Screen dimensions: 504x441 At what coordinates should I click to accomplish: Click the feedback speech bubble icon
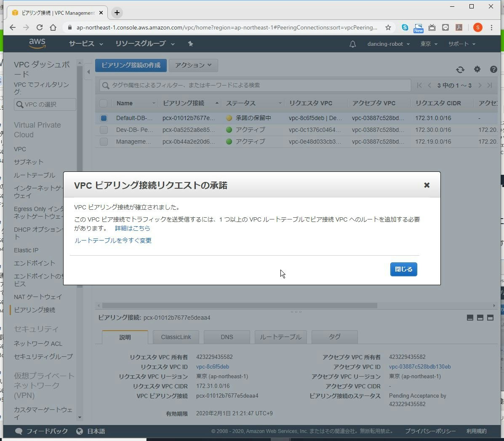(x=19, y=431)
